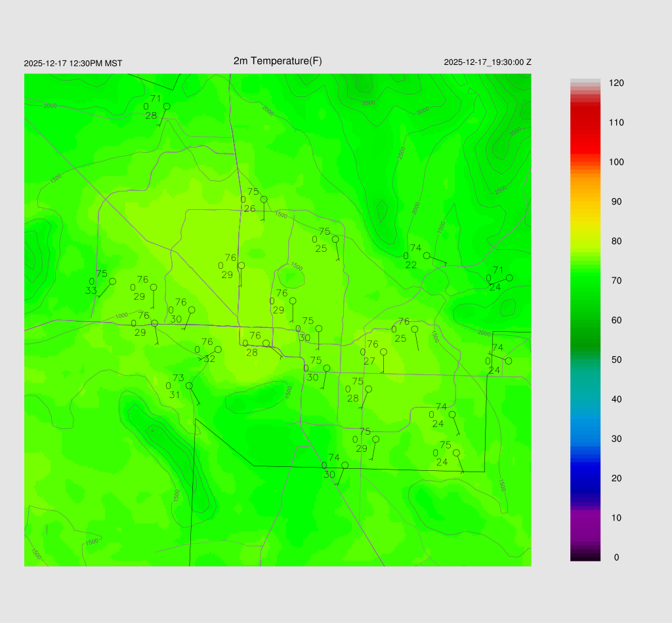The width and height of the screenshot is (672, 623).
Task: Select the station circle reading 73 and 31
Action: [189, 386]
